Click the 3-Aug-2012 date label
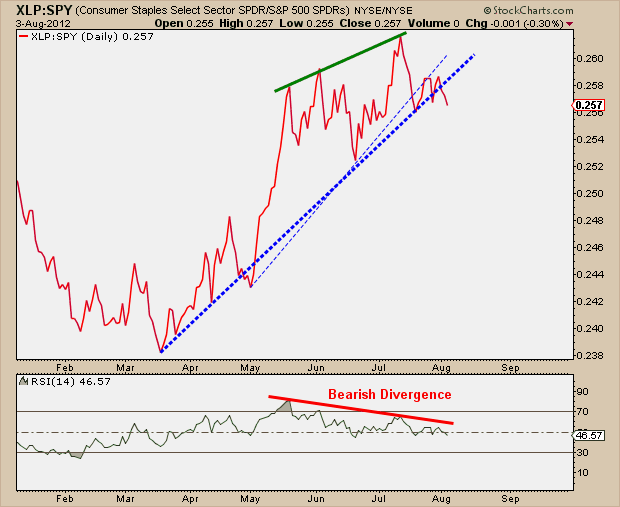This screenshot has width=620, height=507. tap(43, 24)
